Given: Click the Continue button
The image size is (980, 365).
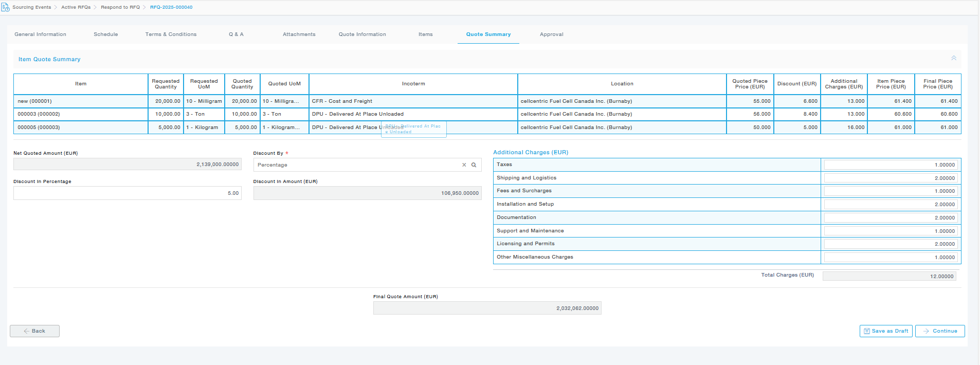Looking at the screenshot, I should point(940,331).
